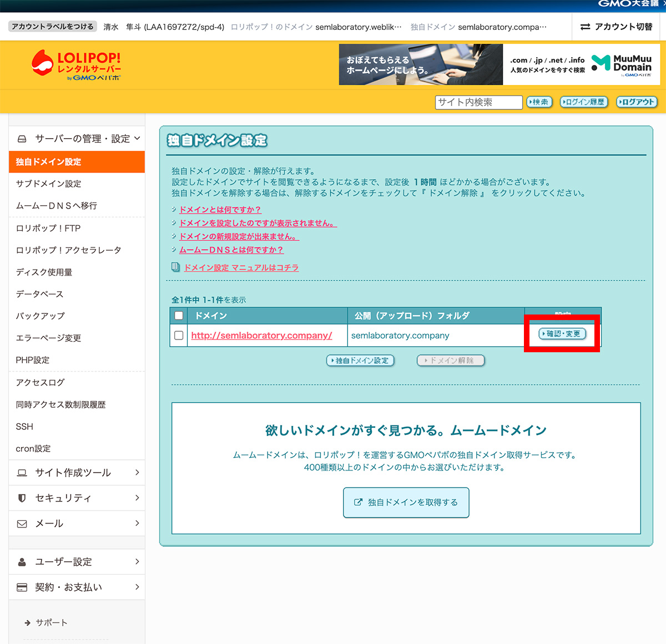This screenshot has width=666, height=644.
Task: Check the semlaboratory.company row checkbox
Action: point(178,335)
